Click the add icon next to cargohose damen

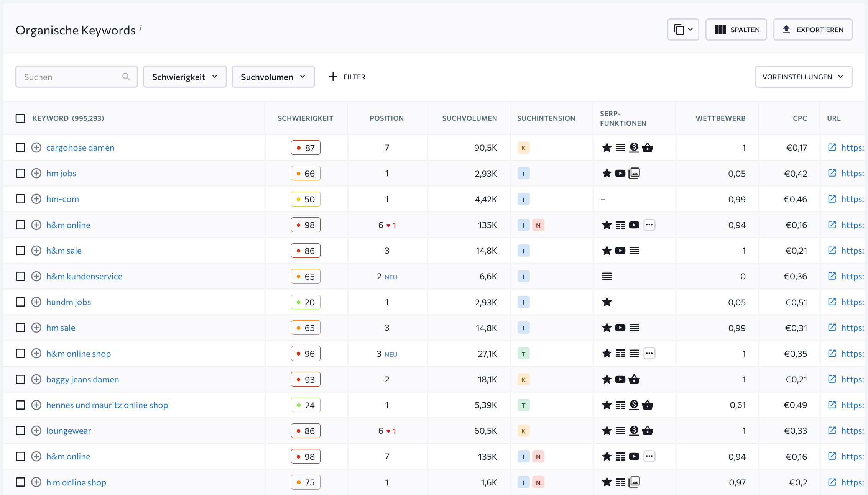tap(36, 148)
